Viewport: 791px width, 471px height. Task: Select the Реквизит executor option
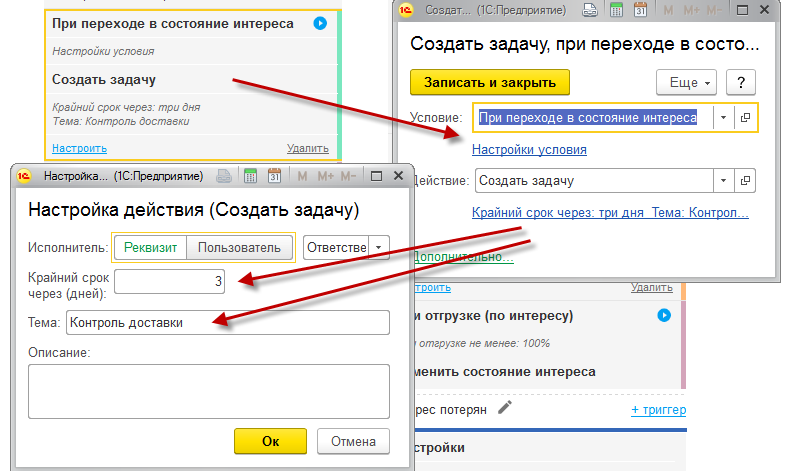150,248
